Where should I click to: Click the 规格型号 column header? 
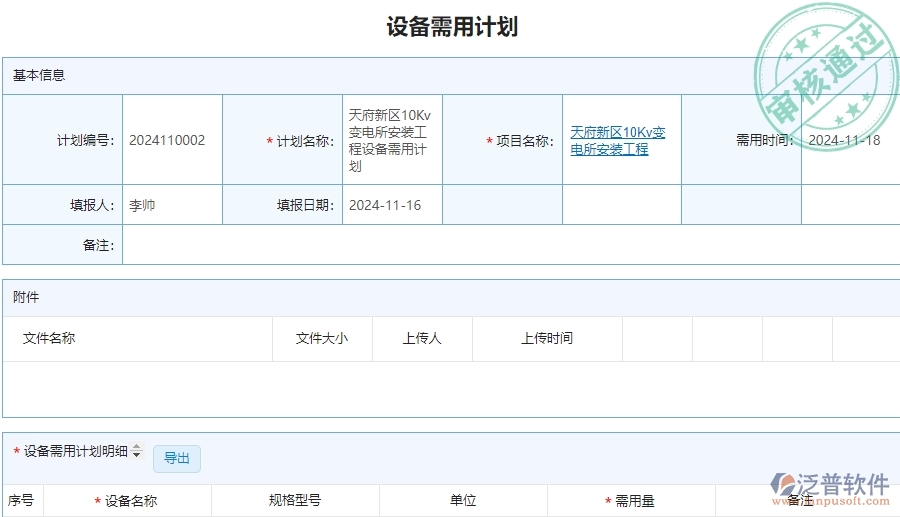point(295,500)
